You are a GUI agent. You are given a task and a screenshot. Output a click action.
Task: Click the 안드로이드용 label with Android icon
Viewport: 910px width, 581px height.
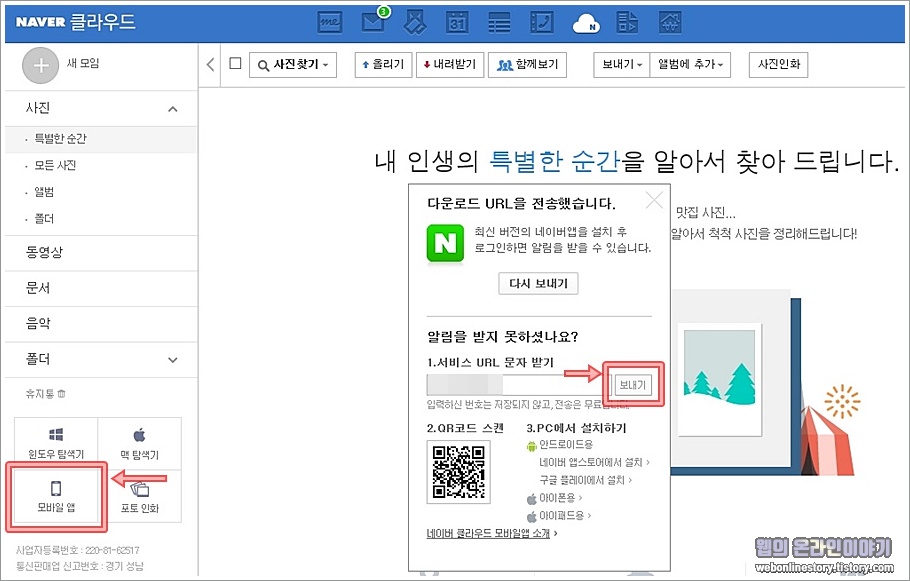559,445
